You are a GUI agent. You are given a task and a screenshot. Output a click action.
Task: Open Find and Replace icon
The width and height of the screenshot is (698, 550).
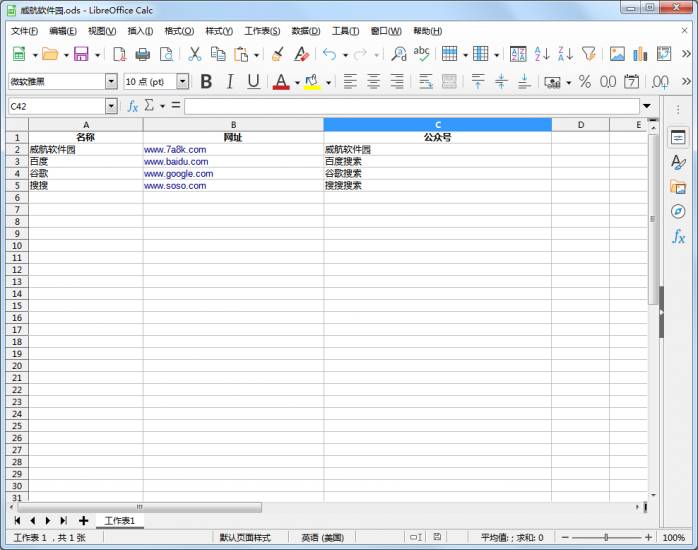[398, 54]
